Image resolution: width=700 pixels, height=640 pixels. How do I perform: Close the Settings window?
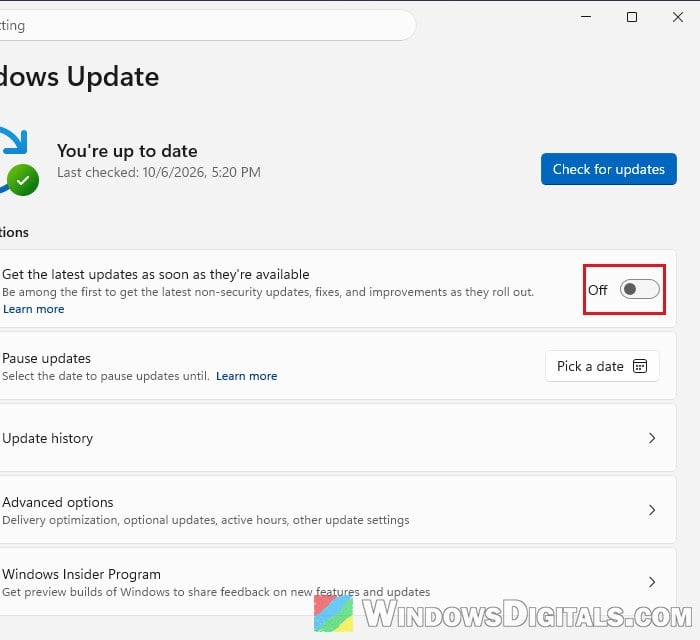pos(678,17)
